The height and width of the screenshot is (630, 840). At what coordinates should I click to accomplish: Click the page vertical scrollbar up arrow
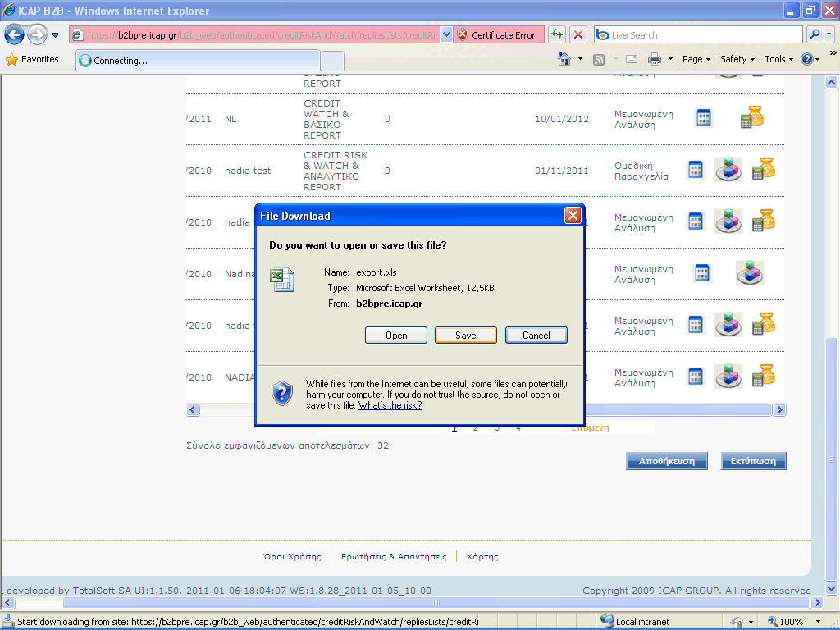click(832, 83)
